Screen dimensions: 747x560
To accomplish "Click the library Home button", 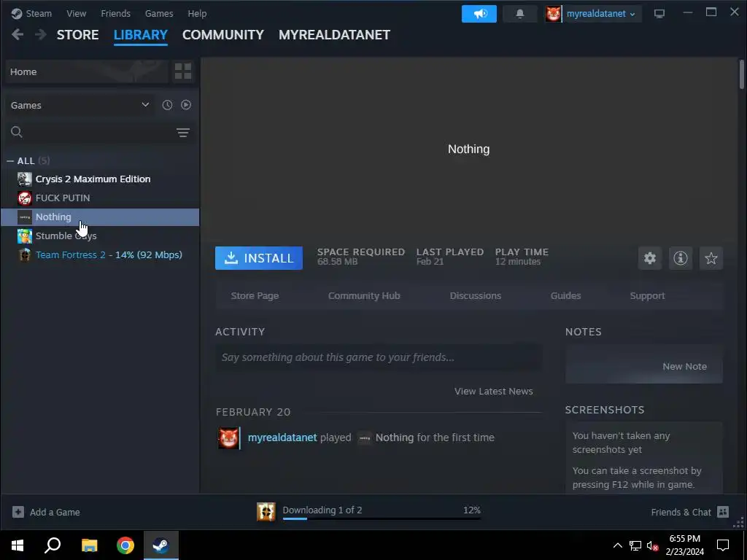I will coord(87,71).
